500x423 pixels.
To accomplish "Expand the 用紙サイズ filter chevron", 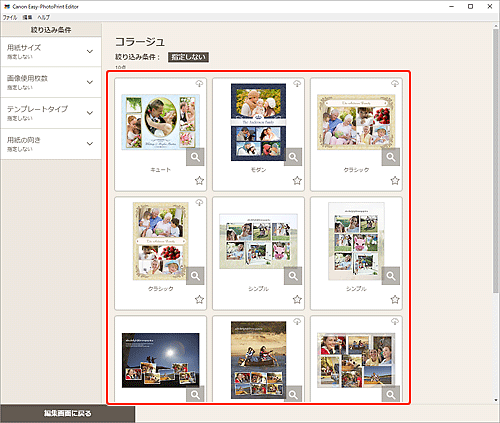I will click(x=90, y=51).
